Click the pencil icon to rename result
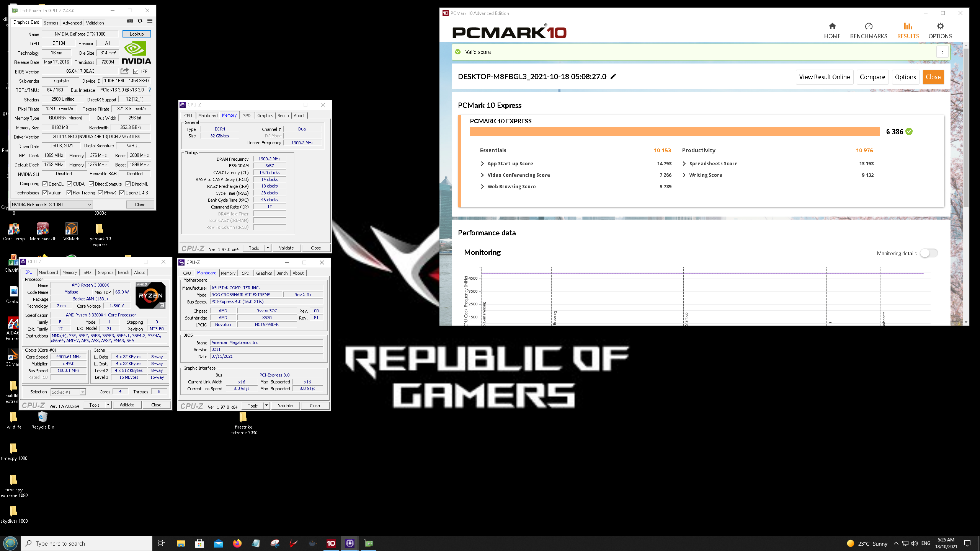 tap(613, 77)
